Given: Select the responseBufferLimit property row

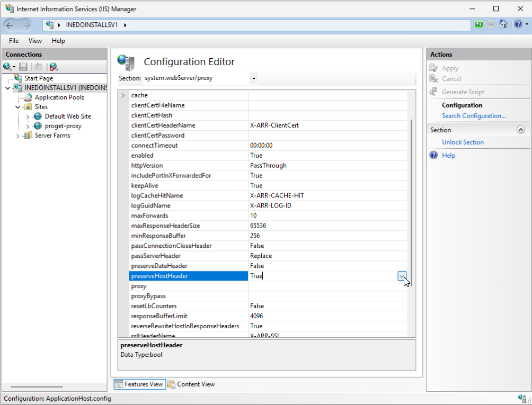Looking at the screenshot, I should pos(268,316).
